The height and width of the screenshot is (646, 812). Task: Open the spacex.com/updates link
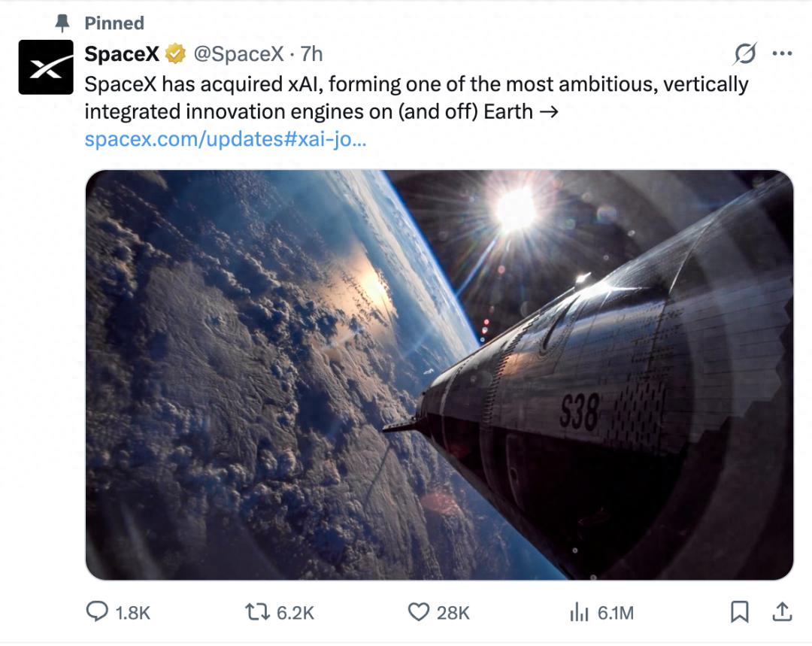click(226, 140)
